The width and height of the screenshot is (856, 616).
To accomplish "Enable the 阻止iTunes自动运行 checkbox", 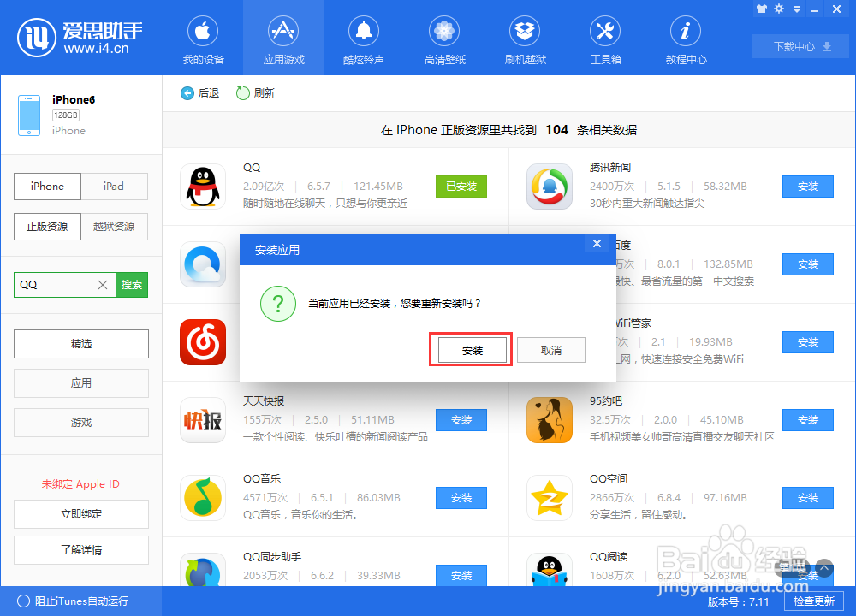I will [x=25, y=601].
